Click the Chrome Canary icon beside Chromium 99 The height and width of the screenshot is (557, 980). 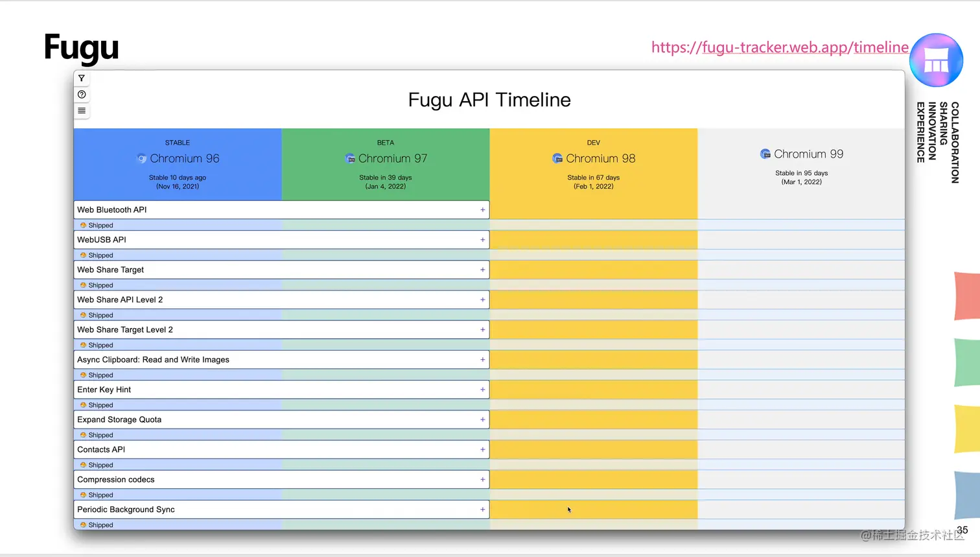765,154
